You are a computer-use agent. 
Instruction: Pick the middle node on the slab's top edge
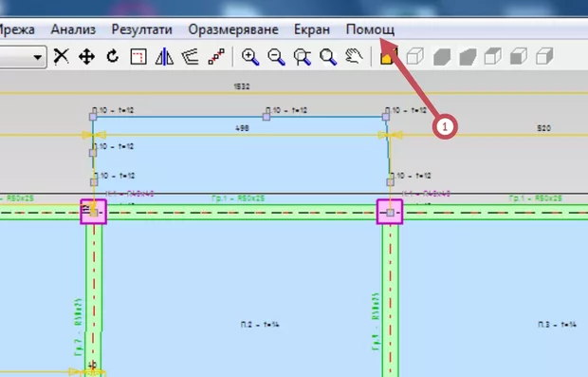click(x=266, y=117)
